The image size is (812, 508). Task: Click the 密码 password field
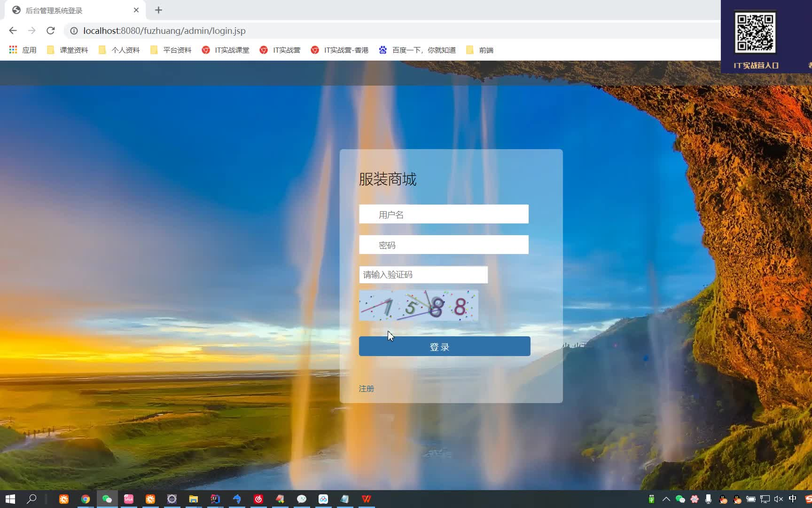click(444, 245)
